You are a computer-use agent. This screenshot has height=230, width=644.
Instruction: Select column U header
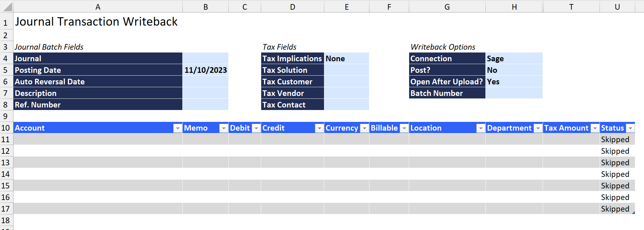coord(617,7)
